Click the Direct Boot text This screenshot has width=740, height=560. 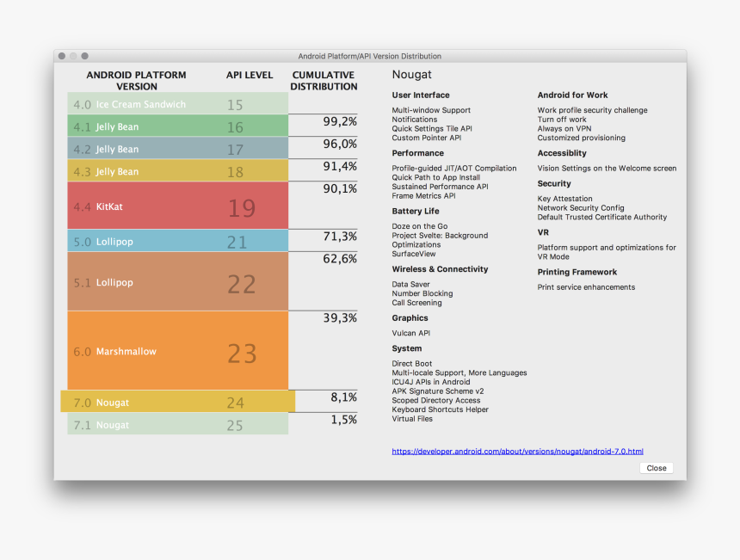411,363
